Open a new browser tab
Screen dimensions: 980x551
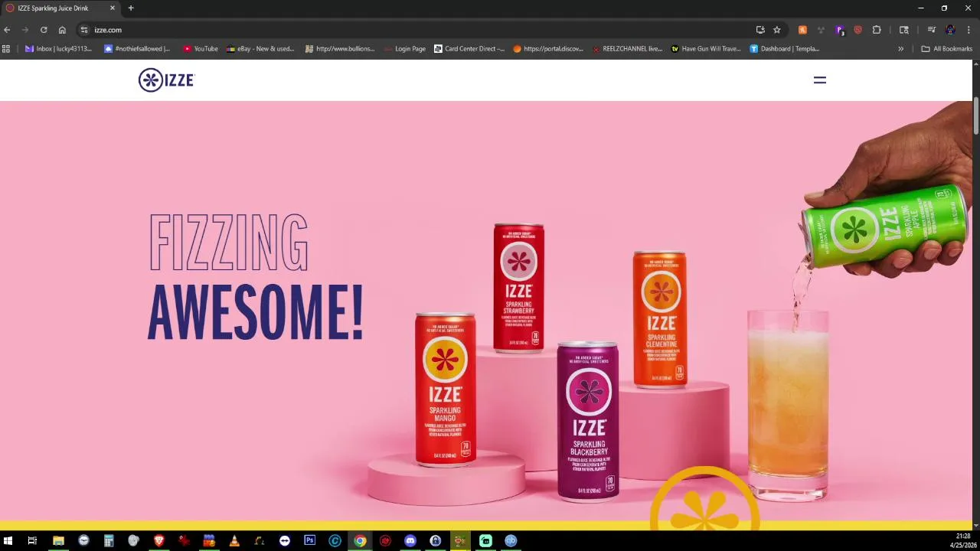pos(131,8)
